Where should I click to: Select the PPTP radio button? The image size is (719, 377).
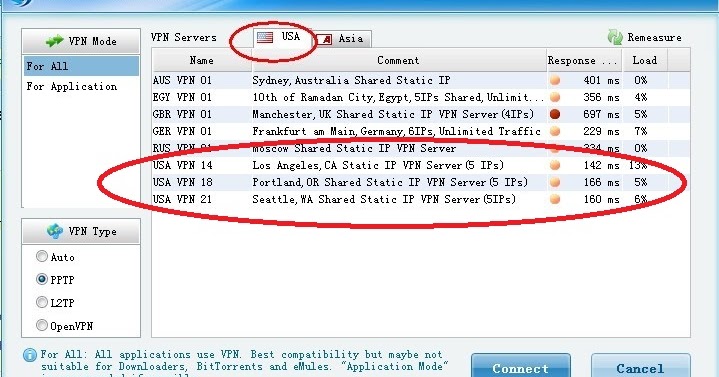click(x=42, y=279)
